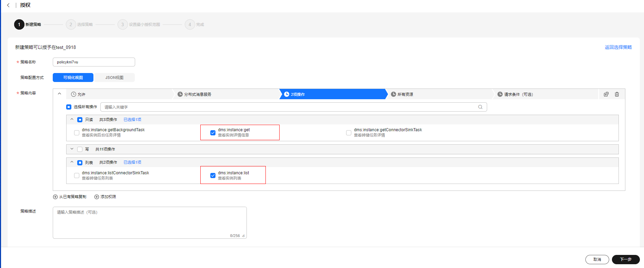Click 添加权限
Viewport: 644px width, 268px height.
pos(108,197)
